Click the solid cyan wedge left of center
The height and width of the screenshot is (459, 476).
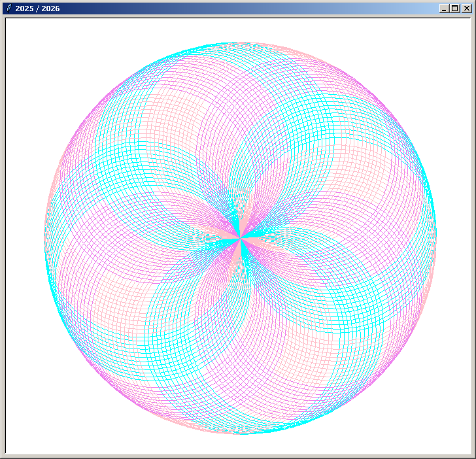tap(226, 243)
